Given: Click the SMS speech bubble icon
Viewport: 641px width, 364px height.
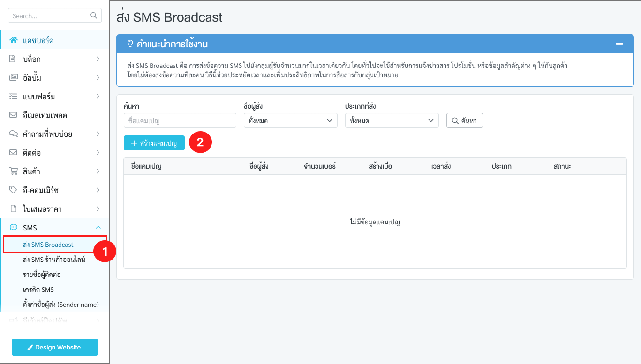Looking at the screenshot, I should (14, 228).
